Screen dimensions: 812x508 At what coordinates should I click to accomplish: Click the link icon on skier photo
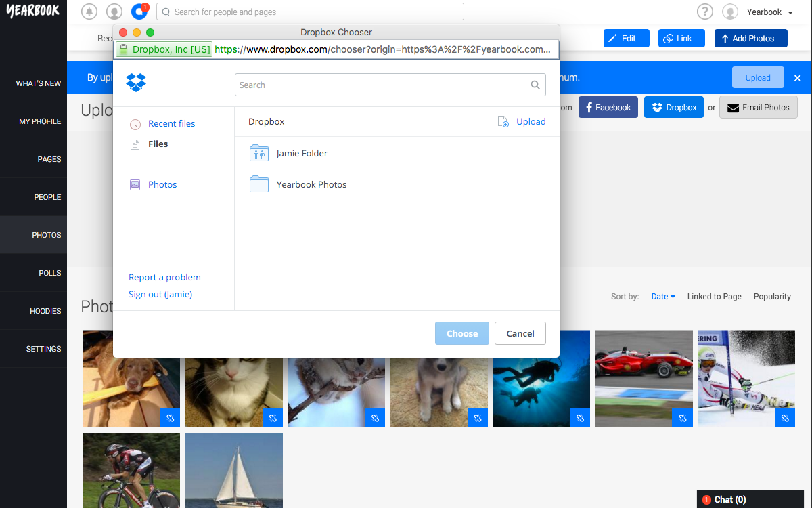(x=785, y=417)
